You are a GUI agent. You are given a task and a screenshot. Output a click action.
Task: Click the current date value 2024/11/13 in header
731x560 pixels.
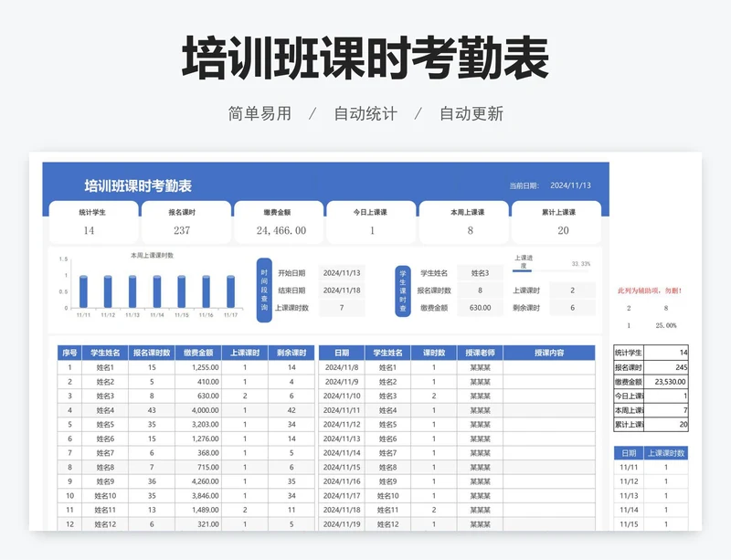pyautogui.click(x=570, y=186)
